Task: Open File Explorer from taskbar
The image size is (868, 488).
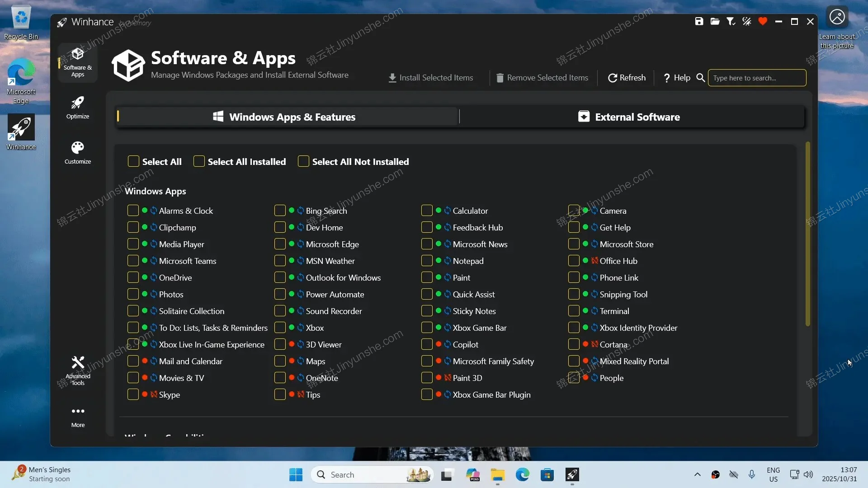Action: click(x=497, y=474)
